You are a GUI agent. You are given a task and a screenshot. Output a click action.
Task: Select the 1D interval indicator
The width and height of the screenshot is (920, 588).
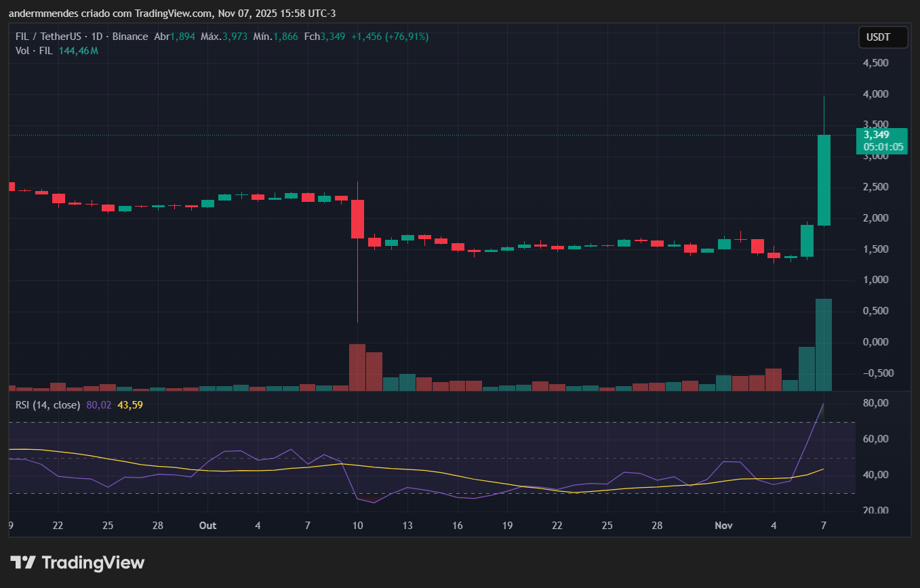tap(96, 37)
